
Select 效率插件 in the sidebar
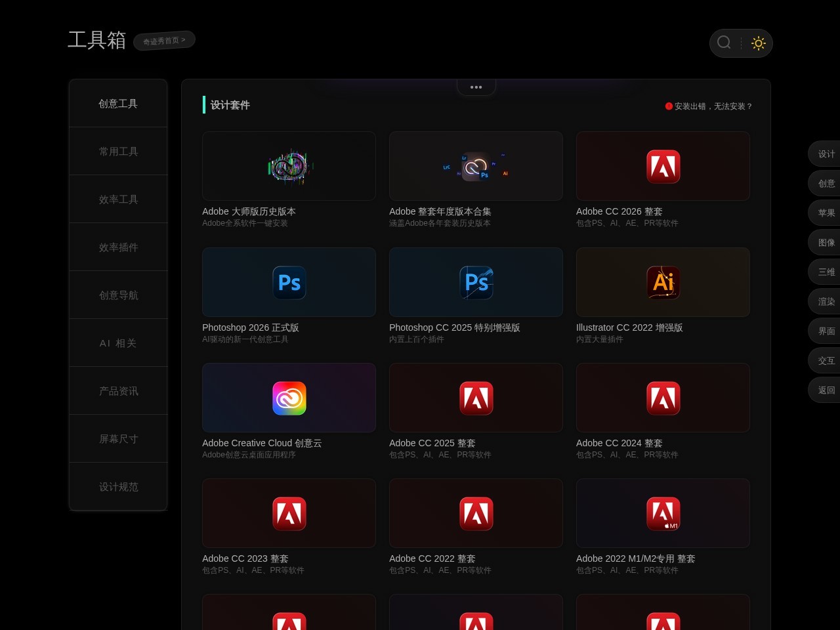pos(118,247)
